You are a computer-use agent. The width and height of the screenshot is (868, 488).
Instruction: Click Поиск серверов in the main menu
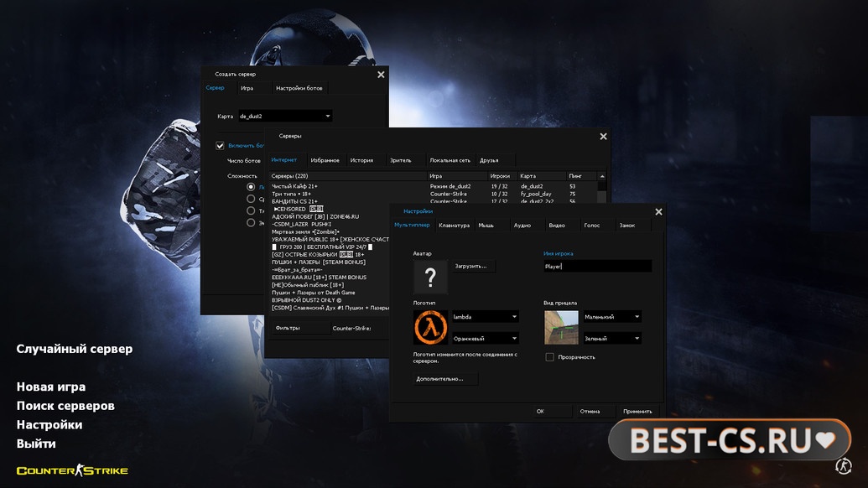[x=65, y=406]
